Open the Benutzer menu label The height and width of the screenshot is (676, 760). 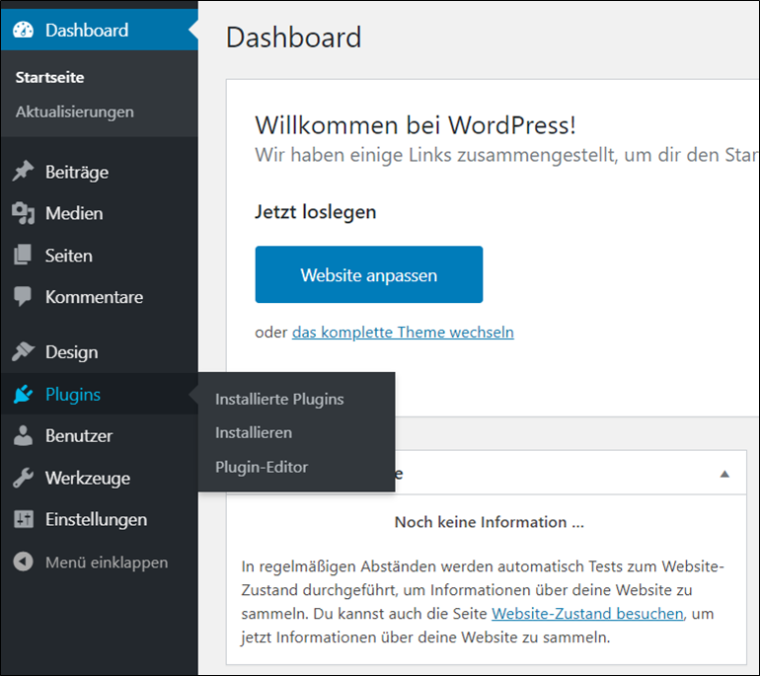click(x=79, y=436)
